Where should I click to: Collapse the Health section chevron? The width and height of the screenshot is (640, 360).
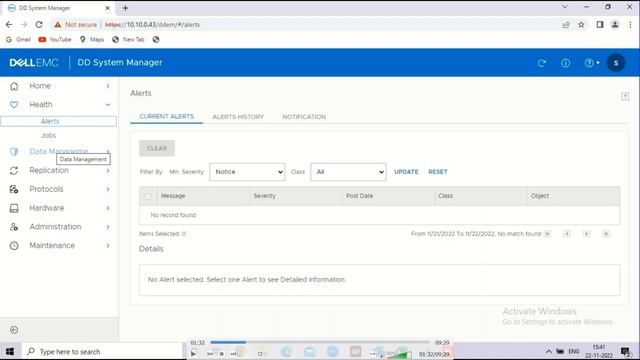[x=108, y=105]
